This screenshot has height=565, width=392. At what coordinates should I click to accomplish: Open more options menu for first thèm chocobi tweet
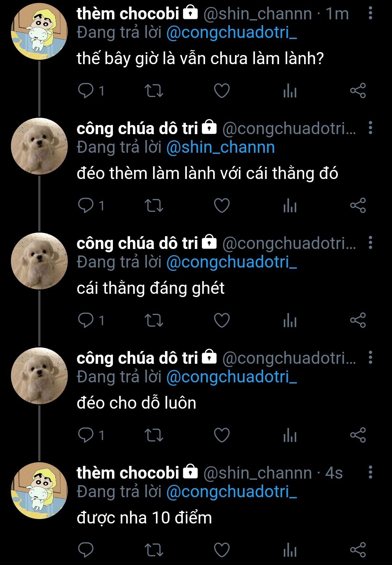[x=370, y=13]
